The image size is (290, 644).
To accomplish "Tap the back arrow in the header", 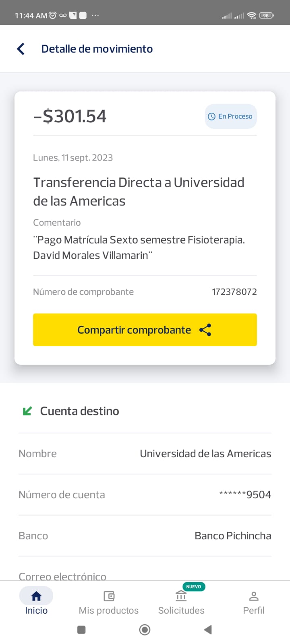I will point(21,49).
